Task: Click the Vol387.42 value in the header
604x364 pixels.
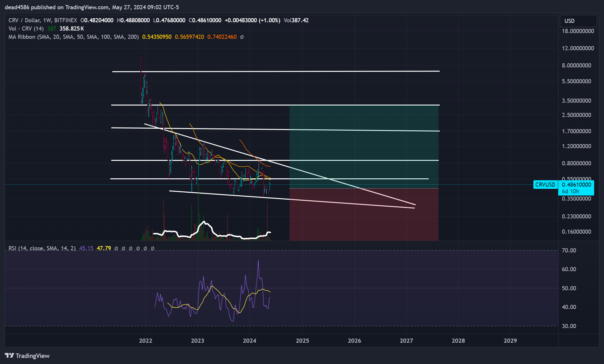Action: point(296,20)
